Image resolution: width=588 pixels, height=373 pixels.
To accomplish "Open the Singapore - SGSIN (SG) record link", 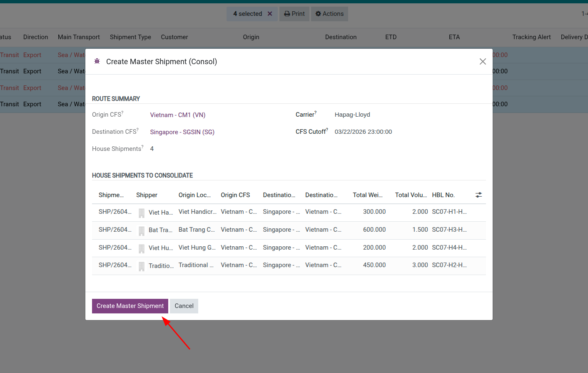I will tap(182, 132).
